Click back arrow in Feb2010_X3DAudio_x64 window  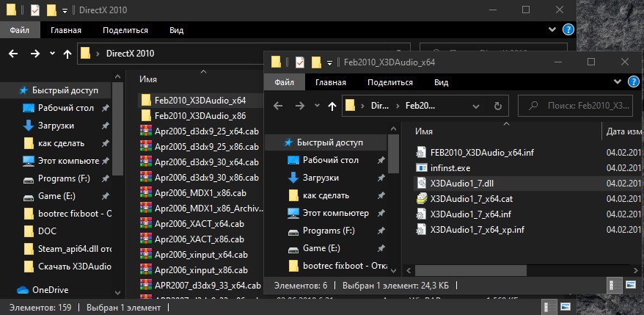[x=278, y=106]
